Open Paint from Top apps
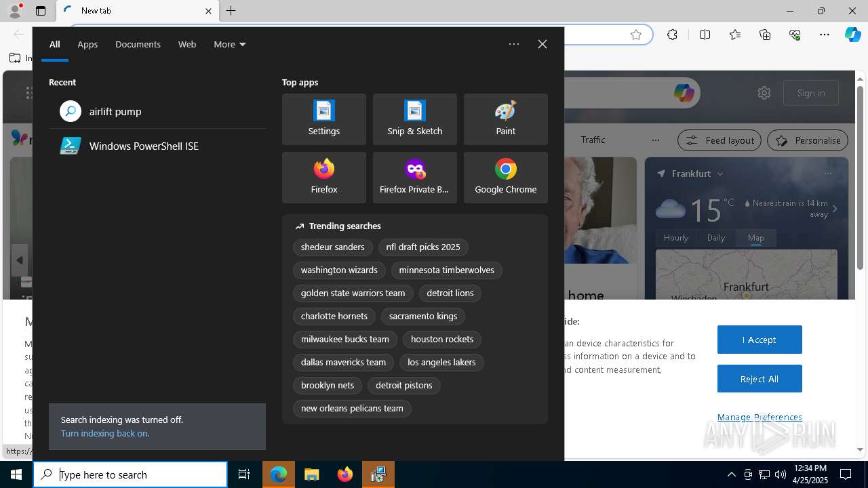The image size is (868, 488). (506, 119)
